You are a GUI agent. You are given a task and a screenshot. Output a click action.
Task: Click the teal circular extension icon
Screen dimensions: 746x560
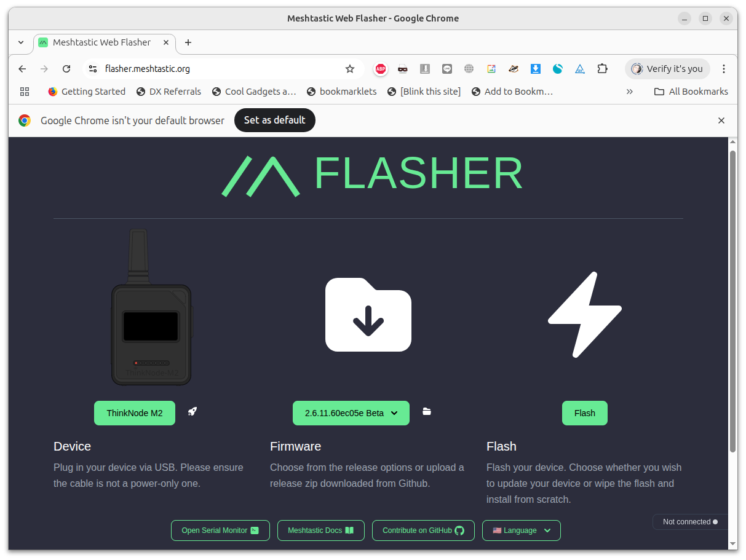coord(558,69)
